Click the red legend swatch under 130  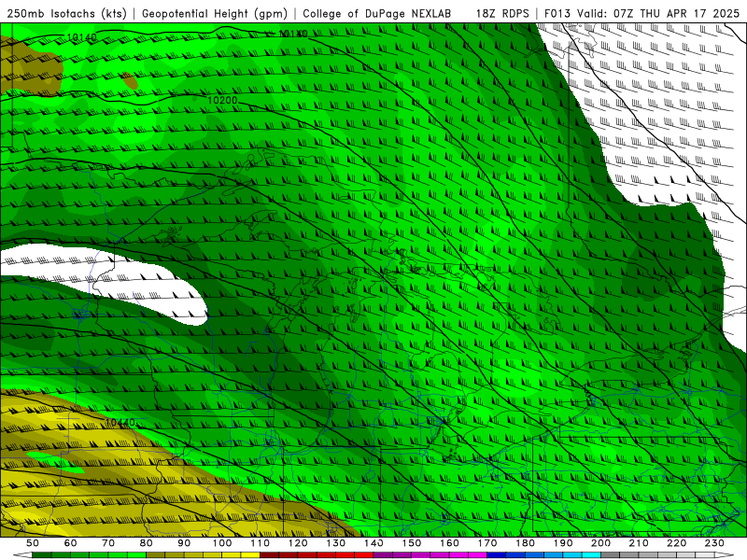[345, 555]
